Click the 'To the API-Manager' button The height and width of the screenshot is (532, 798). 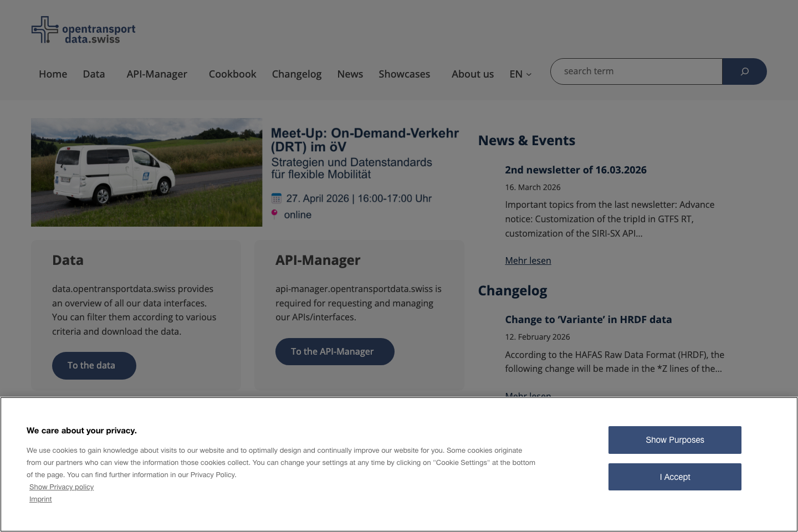335,351
